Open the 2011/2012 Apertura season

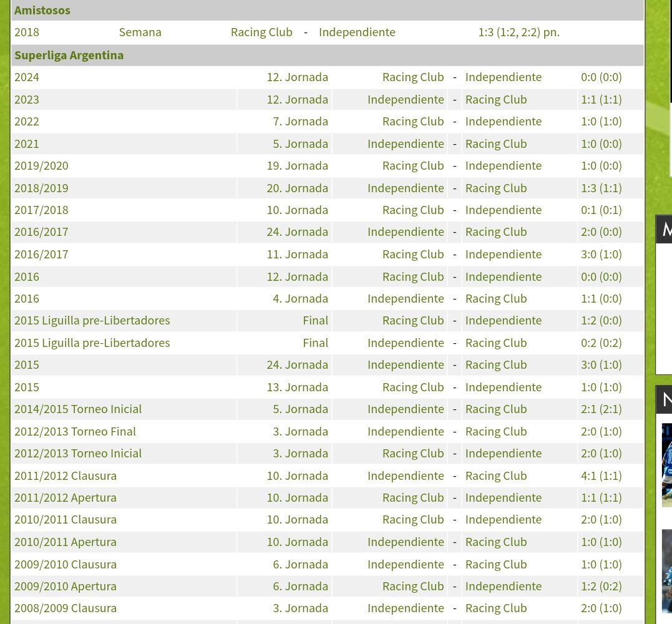65,497
